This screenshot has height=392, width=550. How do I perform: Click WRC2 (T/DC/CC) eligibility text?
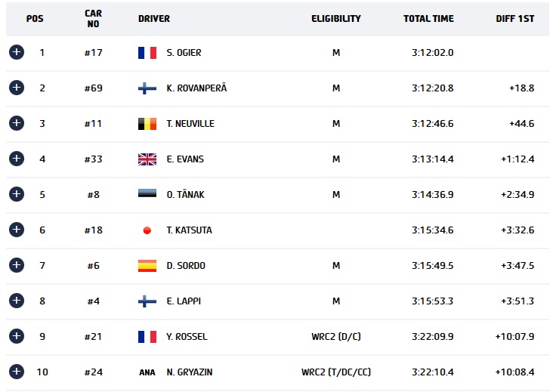tap(336, 372)
